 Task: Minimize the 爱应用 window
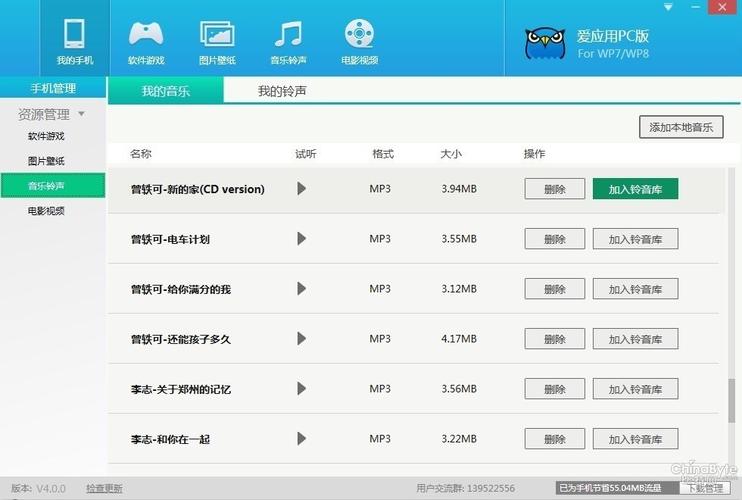[695, 7]
